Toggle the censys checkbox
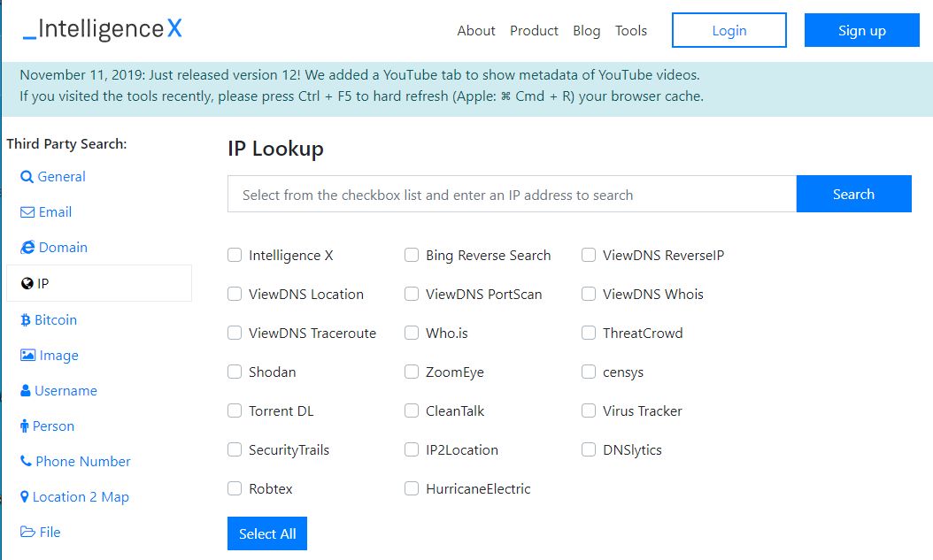The image size is (933, 560). tap(589, 372)
